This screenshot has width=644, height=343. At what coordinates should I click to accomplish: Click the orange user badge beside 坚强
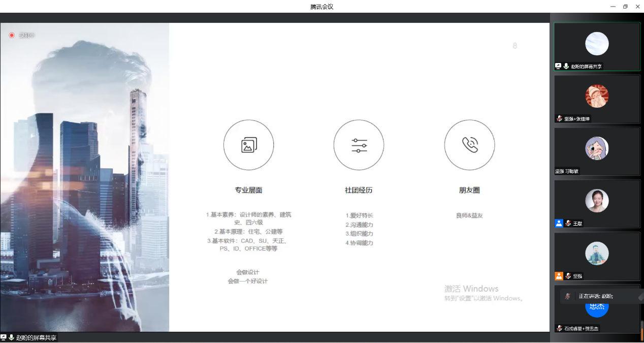[x=559, y=276]
